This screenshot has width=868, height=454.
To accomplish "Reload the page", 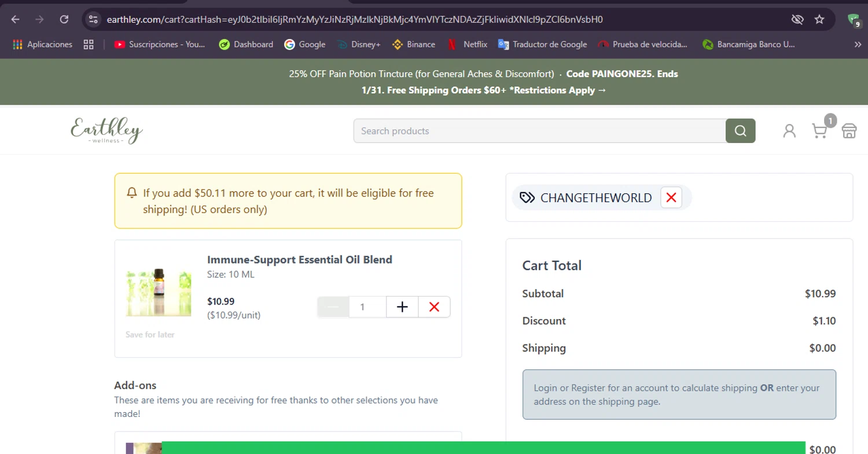I will [64, 19].
